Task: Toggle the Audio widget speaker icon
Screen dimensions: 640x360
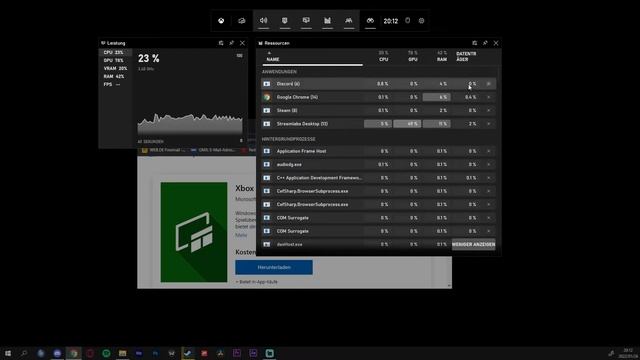Action: click(x=264, y=20)
